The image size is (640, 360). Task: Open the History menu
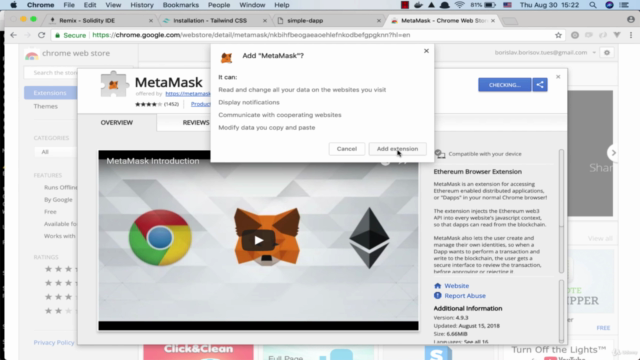pyautogui.click(x=142, y=5)
